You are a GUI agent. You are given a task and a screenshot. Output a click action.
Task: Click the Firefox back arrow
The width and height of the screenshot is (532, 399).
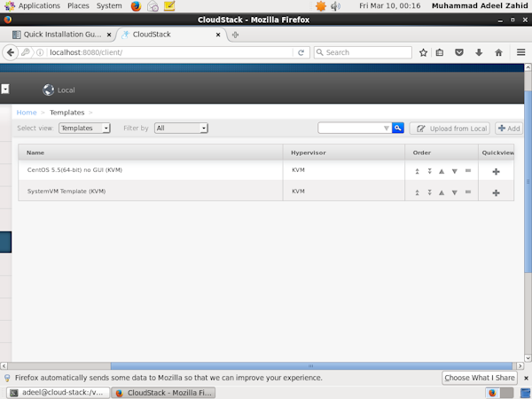click(x=10, y=52)
